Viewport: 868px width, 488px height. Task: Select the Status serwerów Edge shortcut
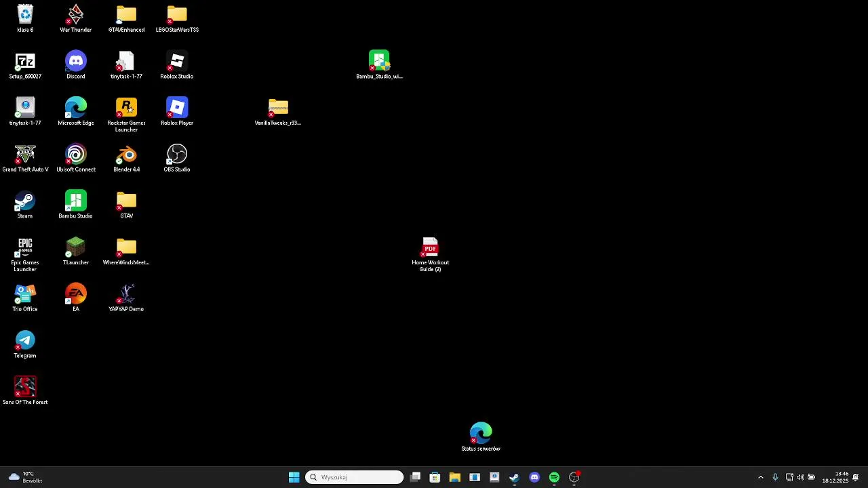tap(481, 437)
